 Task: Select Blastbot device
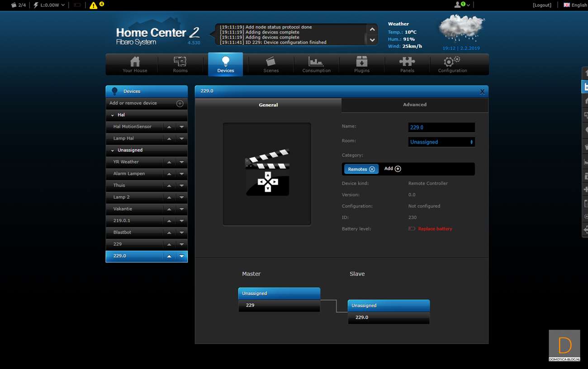[122, 233]
